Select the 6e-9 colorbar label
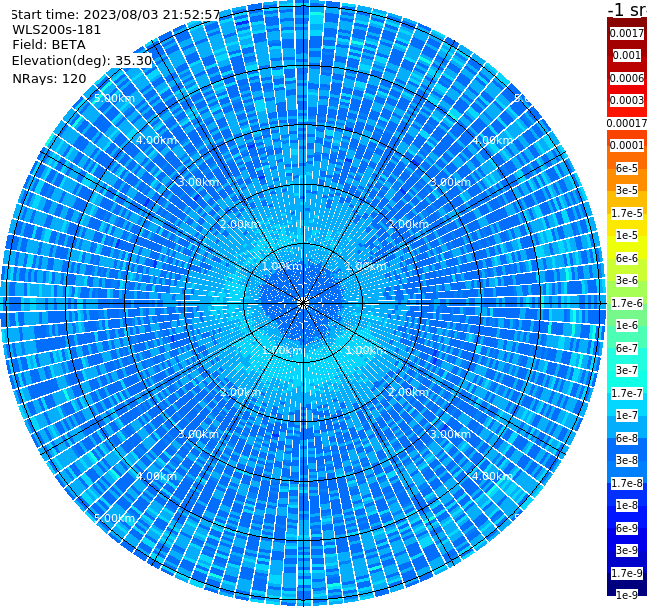Viewport: 647px width, 607px height. (627, 528)
